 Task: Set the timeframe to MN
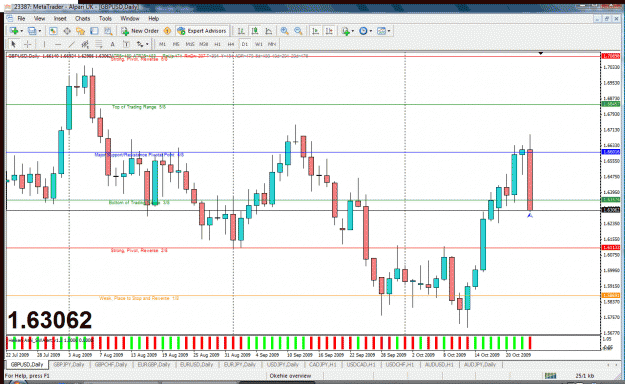pyautogui.click(x=272, y=44)
